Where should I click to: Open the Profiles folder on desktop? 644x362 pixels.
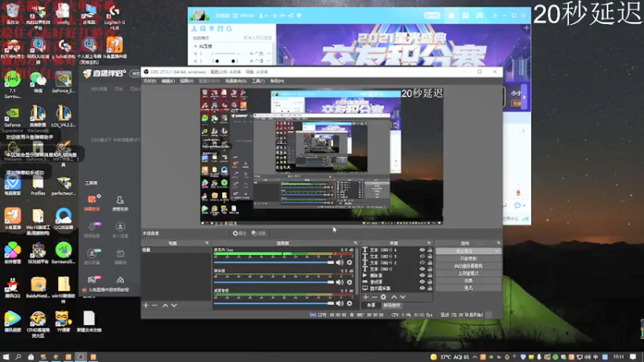pos(38,186)
